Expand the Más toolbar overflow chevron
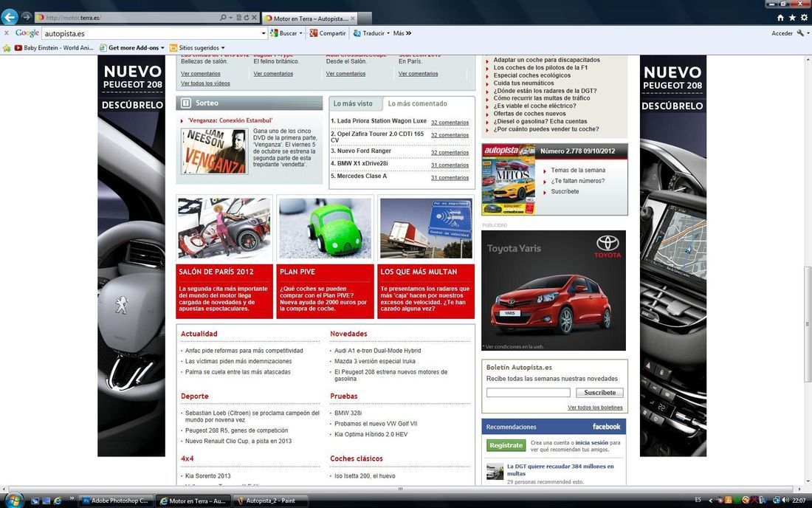The height and width of the screenshot is (508, 812). click(409, 33)
